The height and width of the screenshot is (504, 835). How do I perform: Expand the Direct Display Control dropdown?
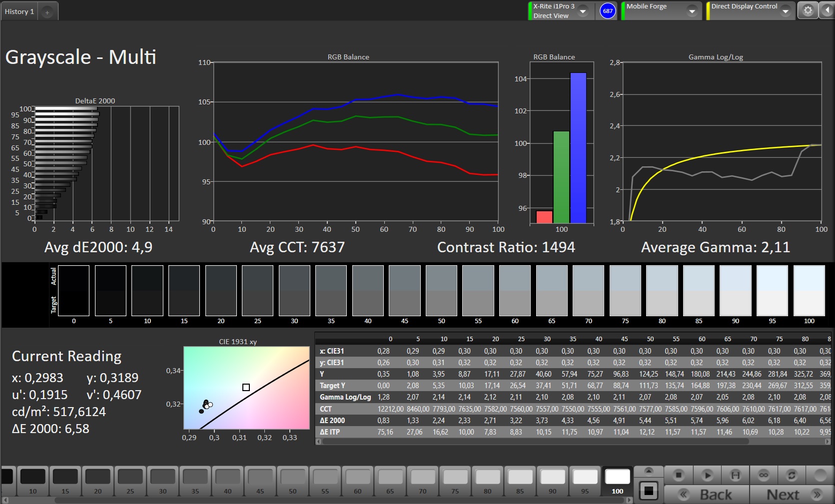(786, 11)
